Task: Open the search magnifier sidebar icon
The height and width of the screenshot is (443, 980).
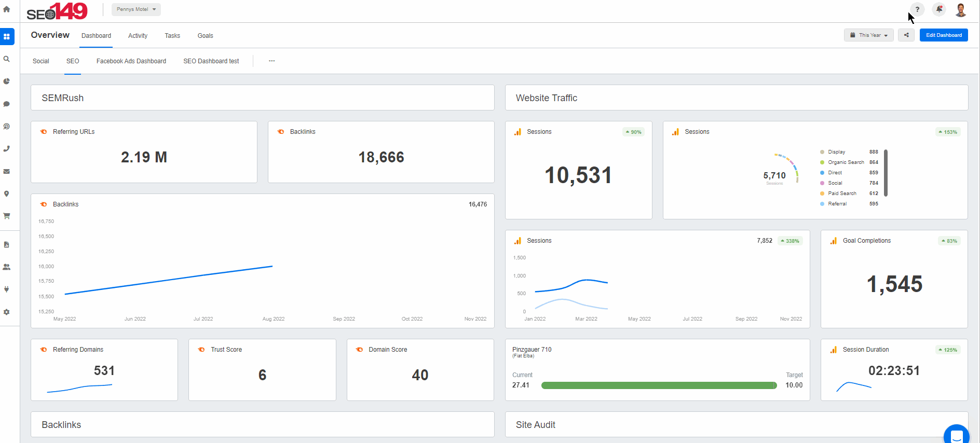Action: coord(7,59)
